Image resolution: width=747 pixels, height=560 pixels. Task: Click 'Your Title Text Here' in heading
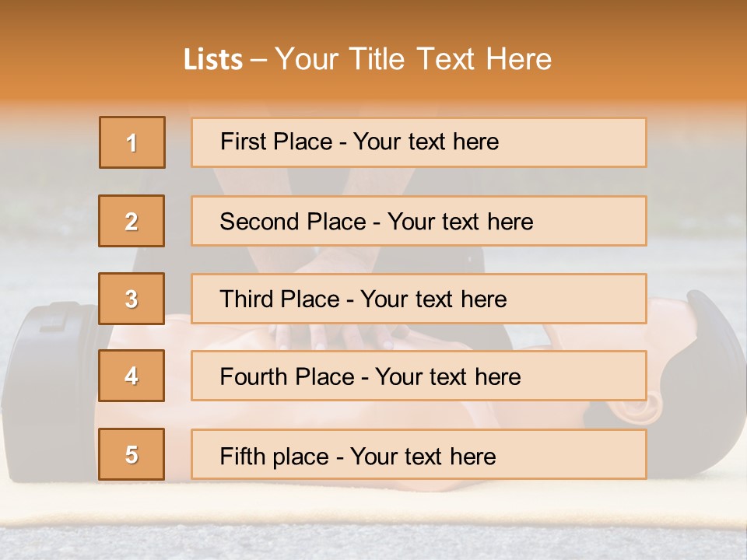[x=413, y=59]
